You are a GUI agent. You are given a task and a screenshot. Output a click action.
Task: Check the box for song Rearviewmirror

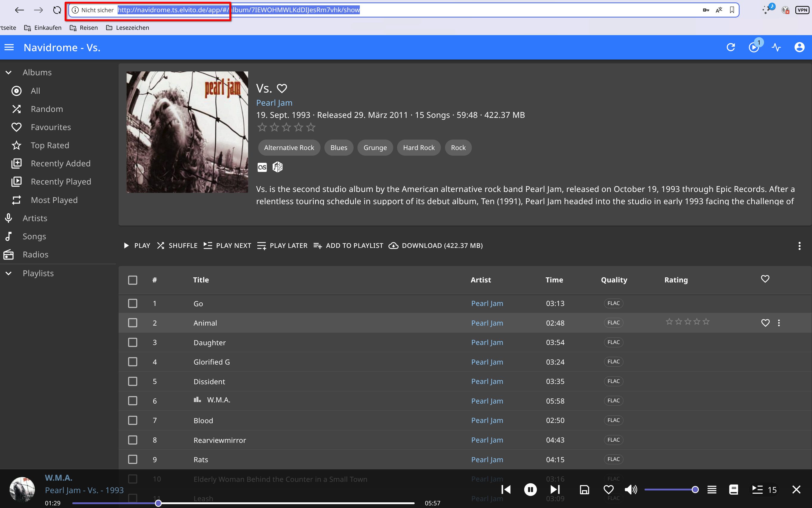point(133,440)
